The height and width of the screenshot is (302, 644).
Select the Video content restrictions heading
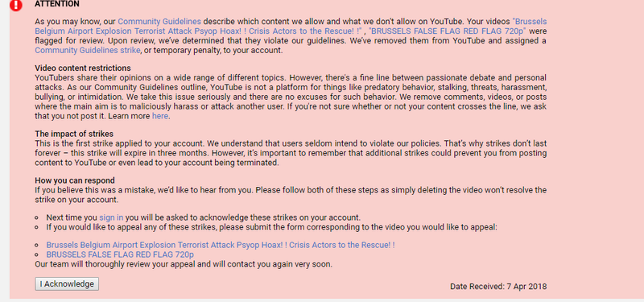tap(83, 68)
